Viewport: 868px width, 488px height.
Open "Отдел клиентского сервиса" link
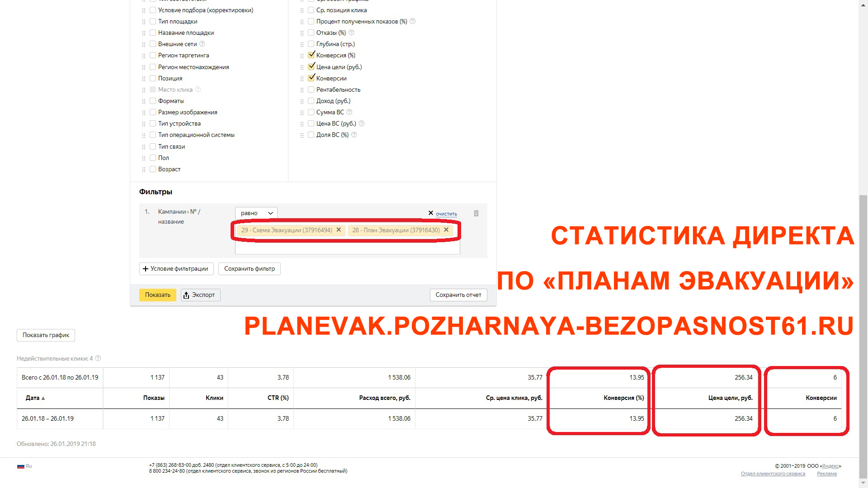[x=774, y=473]
